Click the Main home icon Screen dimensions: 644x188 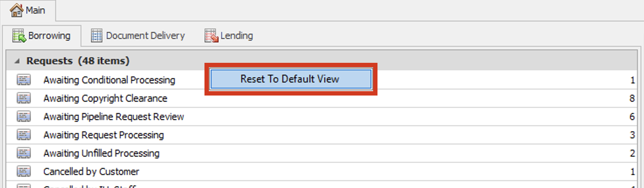(x=16, y=10)
